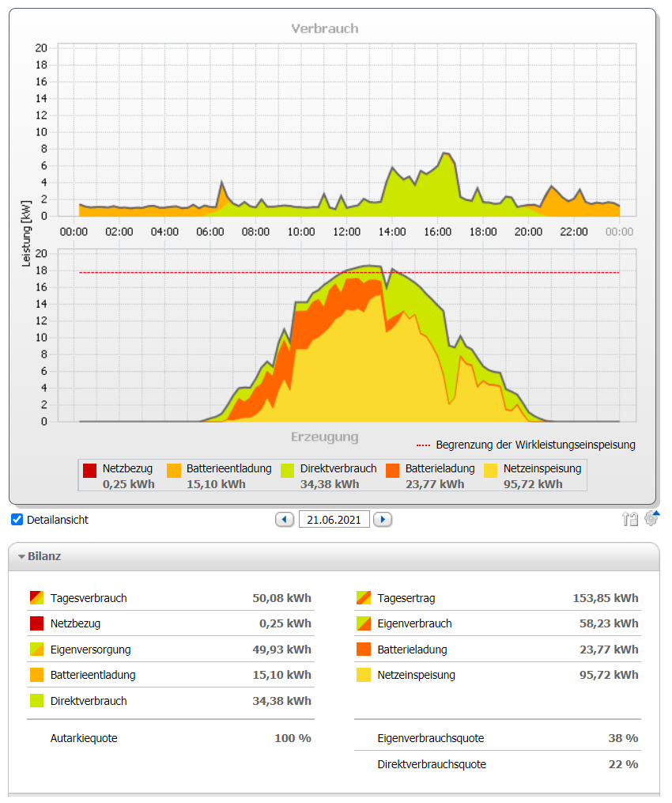Click the Tagesertrag icon in Bilanz
The height and width of the screenshot is (803, 672).
click(364, 598)
